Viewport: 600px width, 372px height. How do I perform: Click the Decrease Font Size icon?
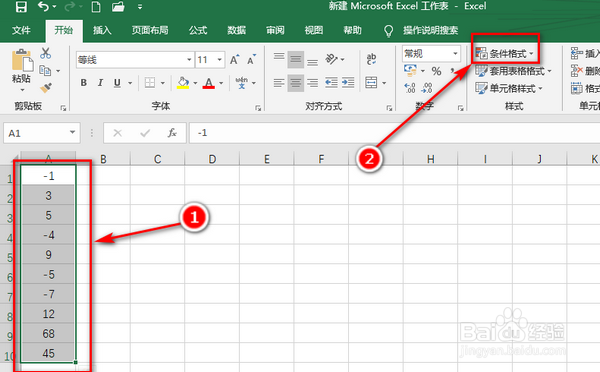tap(251, 60)
